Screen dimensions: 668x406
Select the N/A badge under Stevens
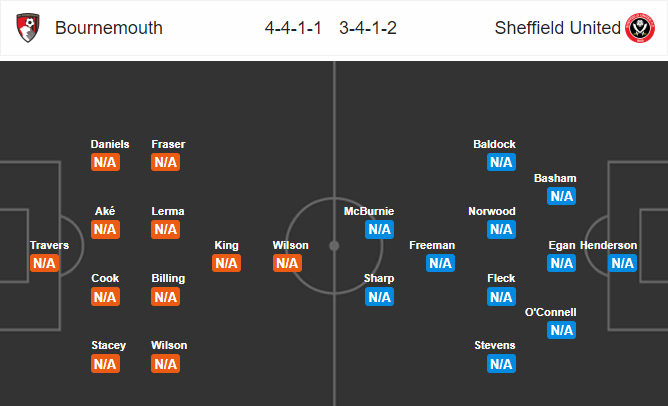tap(501, 364)
